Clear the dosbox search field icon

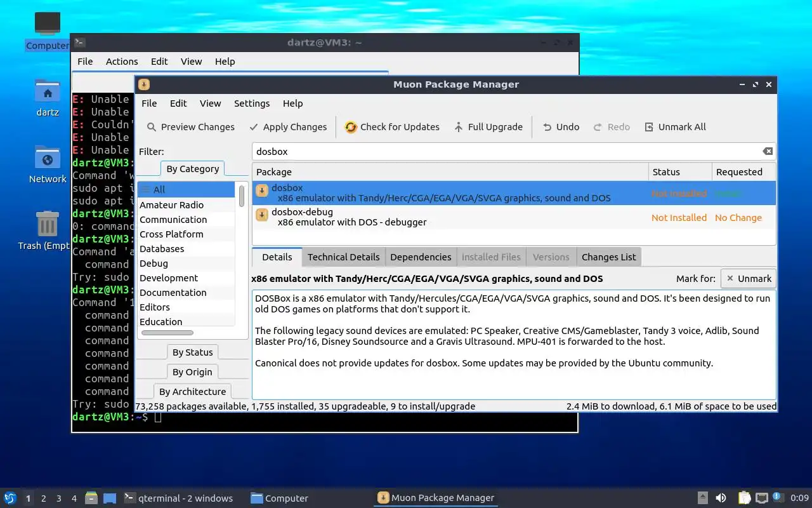tap(768, 151)
